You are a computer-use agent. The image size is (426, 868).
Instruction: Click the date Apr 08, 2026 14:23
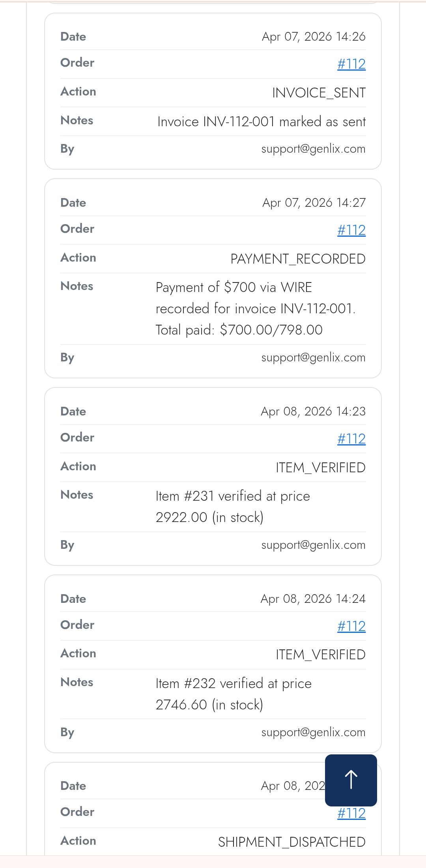pos(313,412)
